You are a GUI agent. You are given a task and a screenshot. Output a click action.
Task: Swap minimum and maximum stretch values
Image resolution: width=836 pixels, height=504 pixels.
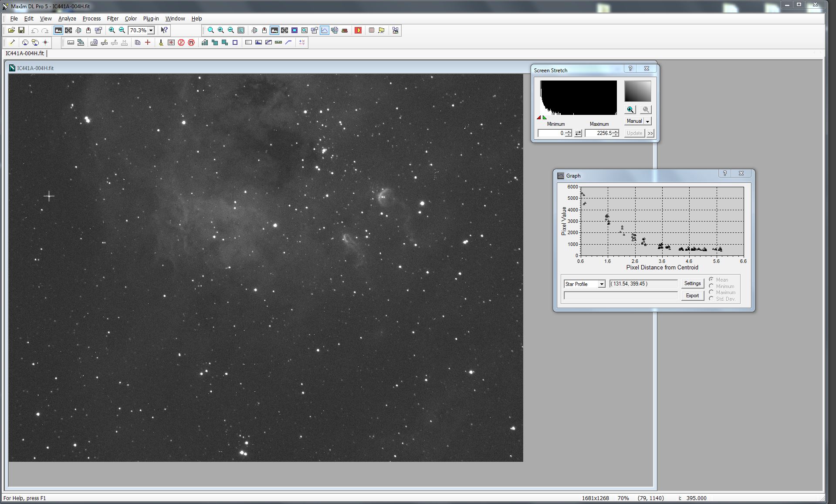[x=578, y=133]
